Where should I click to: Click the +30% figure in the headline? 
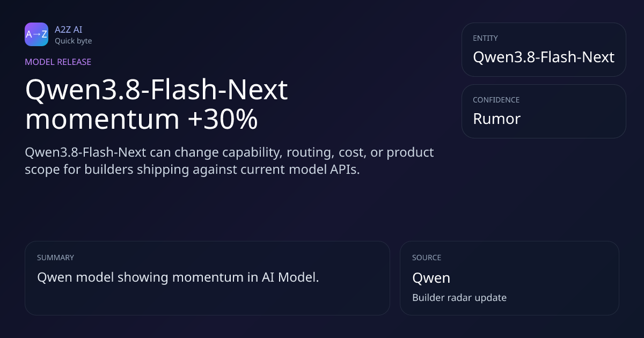tap(223, 120)
